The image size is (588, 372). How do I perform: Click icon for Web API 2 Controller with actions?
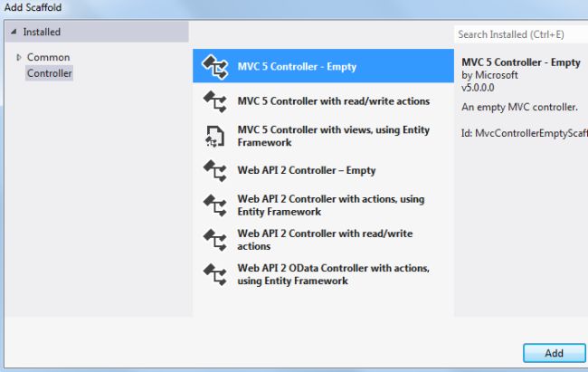(213, 205)
